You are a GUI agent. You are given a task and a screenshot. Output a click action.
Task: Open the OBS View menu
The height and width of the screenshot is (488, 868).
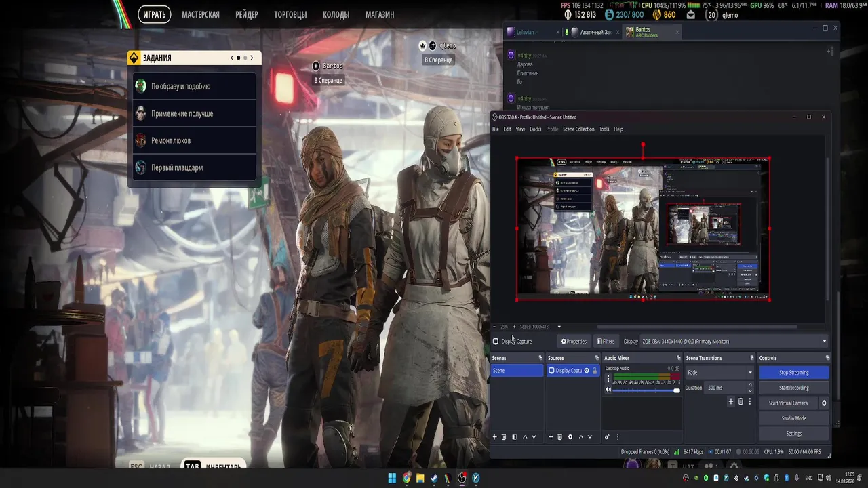(520, 129)
